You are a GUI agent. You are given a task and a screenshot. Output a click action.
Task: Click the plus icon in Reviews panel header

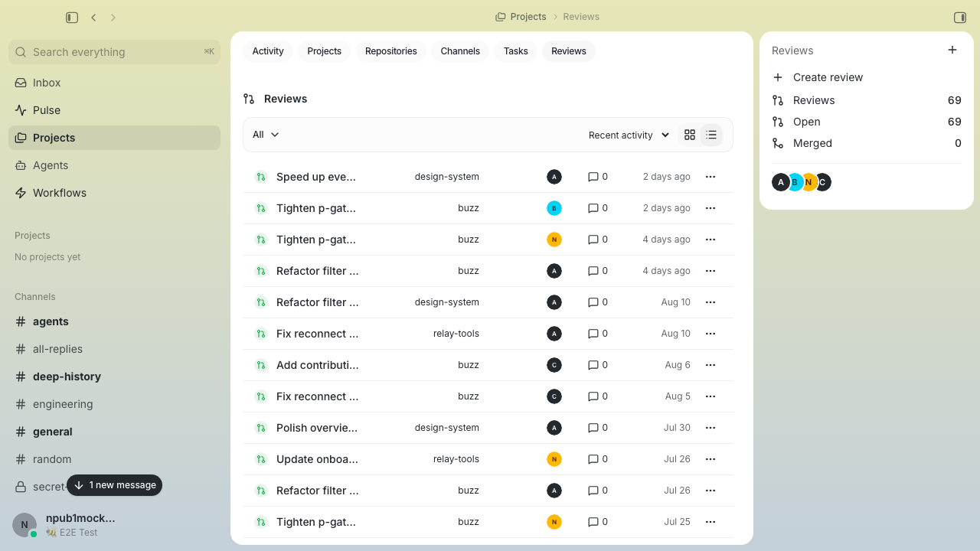952,50
